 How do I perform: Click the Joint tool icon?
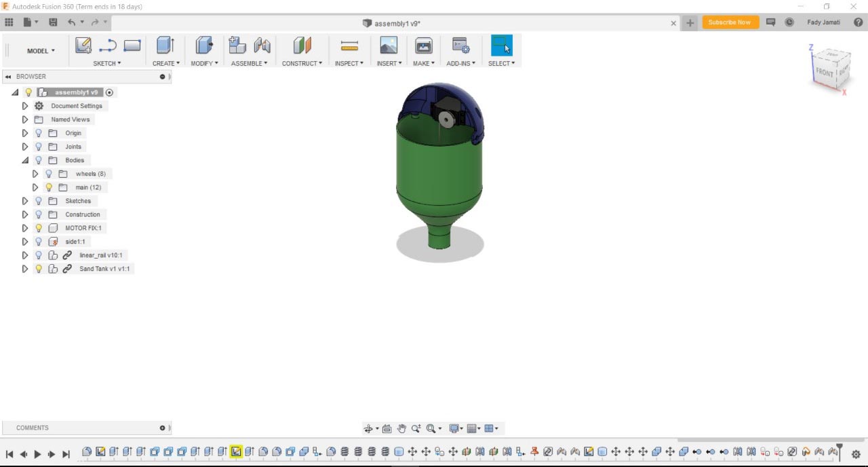pyautogui.click(x=262, y=45)
